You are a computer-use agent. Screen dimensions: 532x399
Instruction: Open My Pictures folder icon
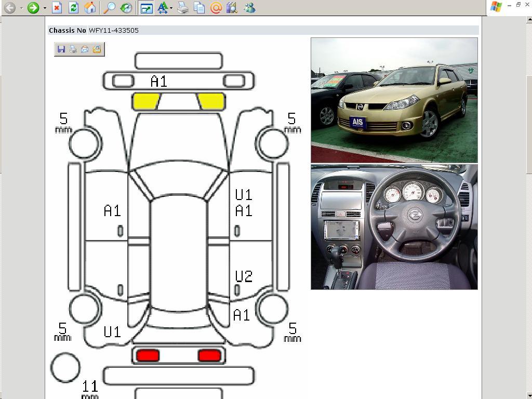coord(97,49)
